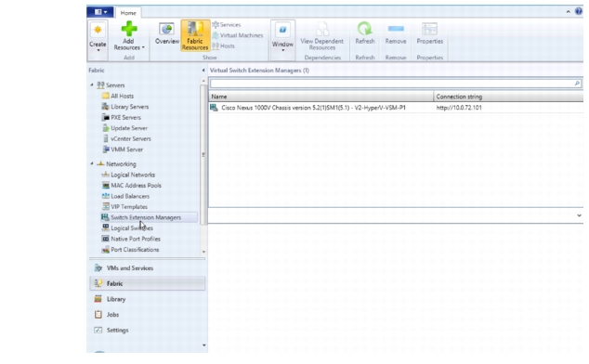
Task: Show Hosts in the ribbon
Action: [x=224, y=45]
